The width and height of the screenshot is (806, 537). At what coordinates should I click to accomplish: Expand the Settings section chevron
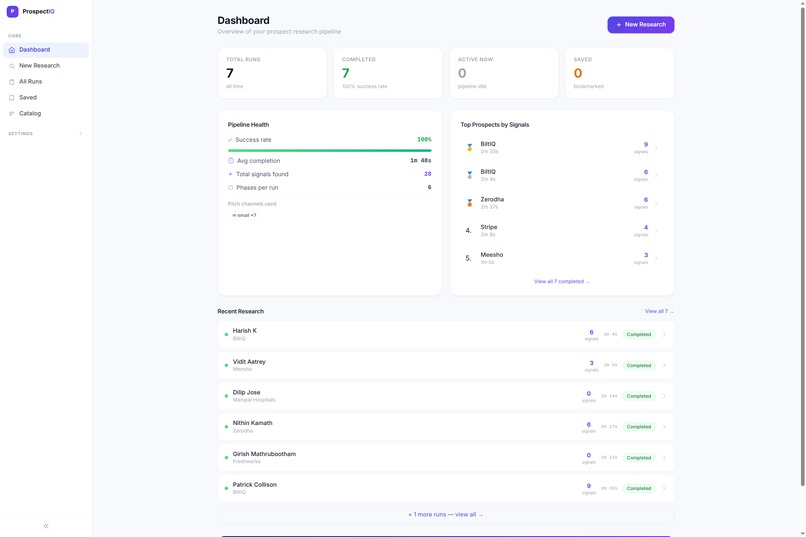pyautogui.click(x=81, y=134)
